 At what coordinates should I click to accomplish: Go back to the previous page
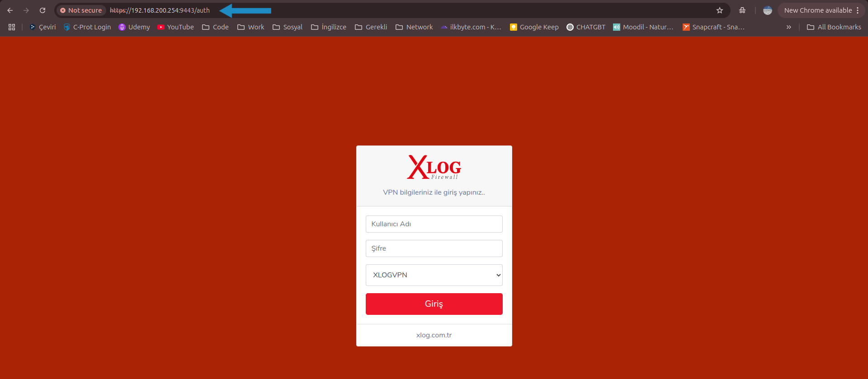[10, 10]
